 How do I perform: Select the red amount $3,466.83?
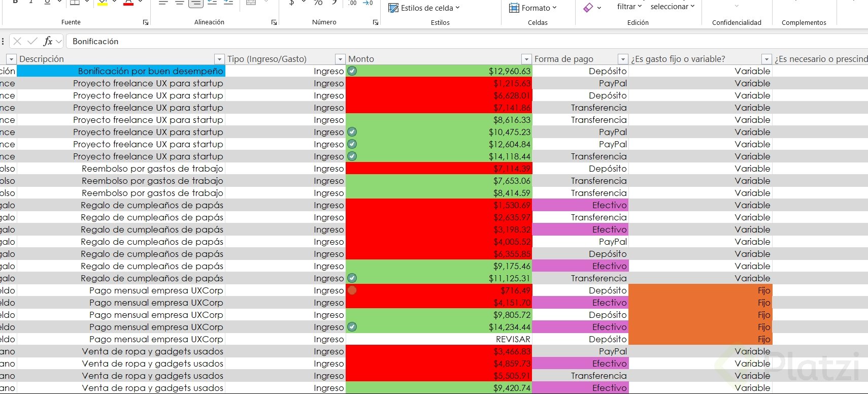point(439,351)
